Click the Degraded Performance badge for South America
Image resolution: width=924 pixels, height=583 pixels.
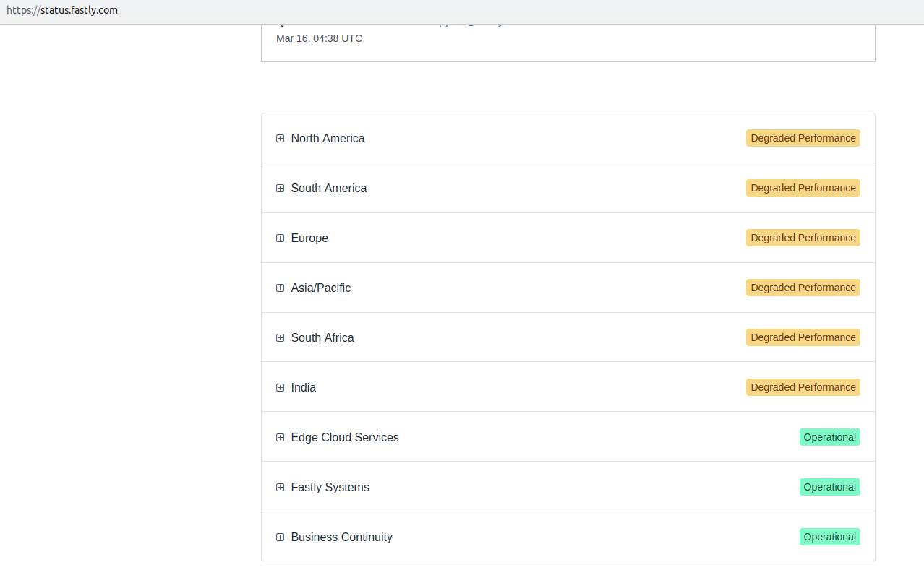(803, 188)
